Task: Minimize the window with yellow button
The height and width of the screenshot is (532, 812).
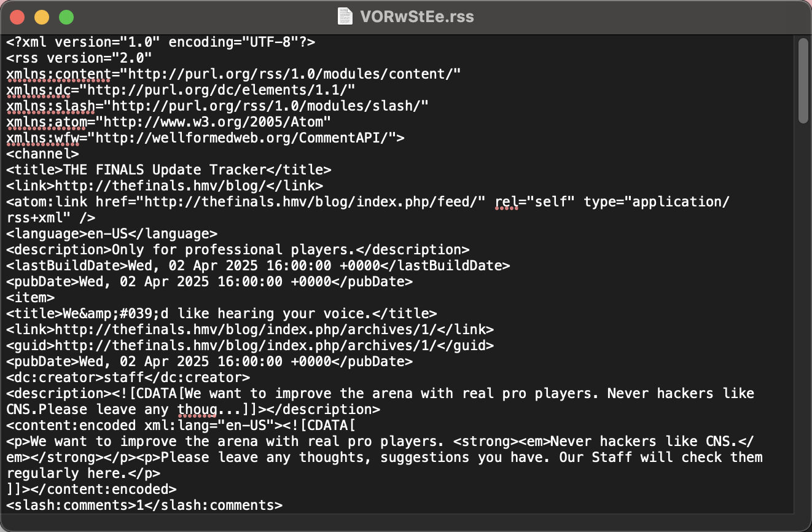Action: (42, 17)
